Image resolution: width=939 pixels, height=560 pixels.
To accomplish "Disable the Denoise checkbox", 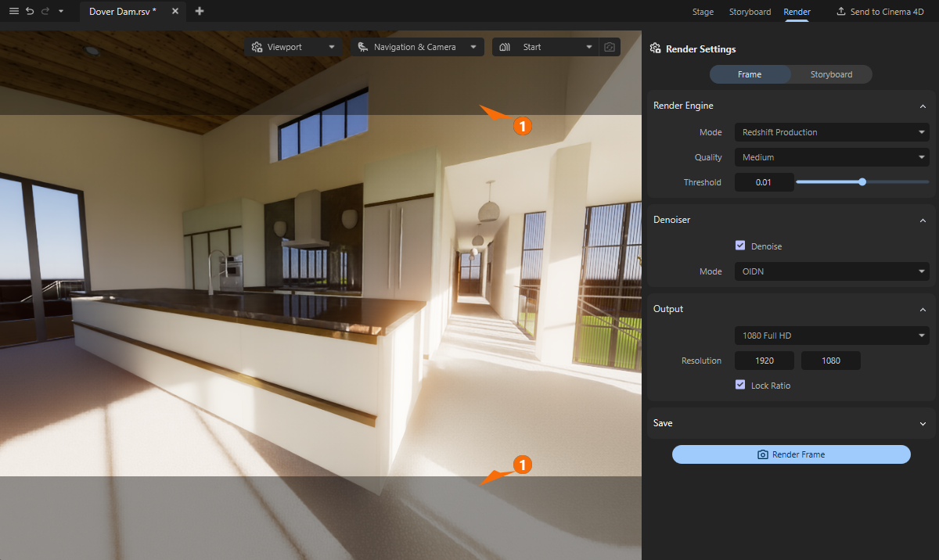I will (x=740, y=245).
